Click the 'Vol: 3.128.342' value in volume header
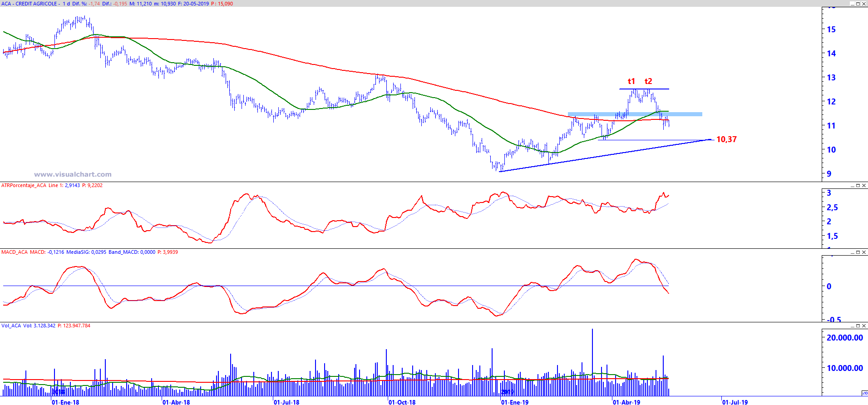Screen dimensions: 868x405 39,326
